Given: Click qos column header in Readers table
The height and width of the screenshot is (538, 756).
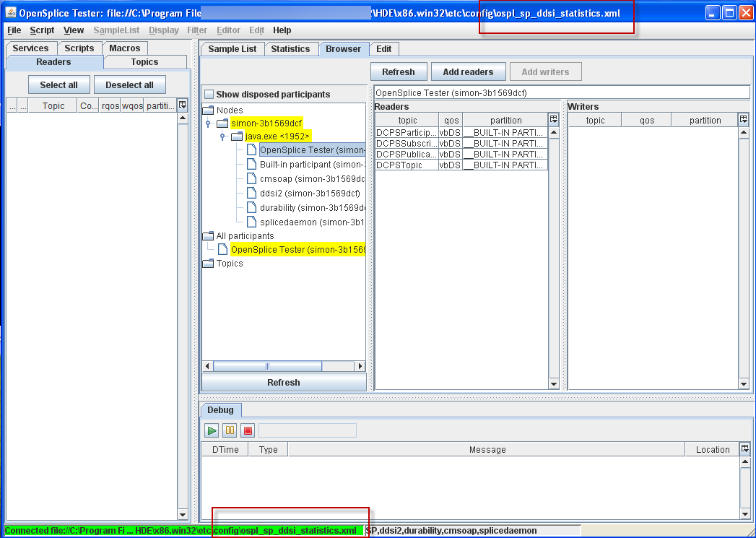Looking at the screenshot, I should coord(451,120).
